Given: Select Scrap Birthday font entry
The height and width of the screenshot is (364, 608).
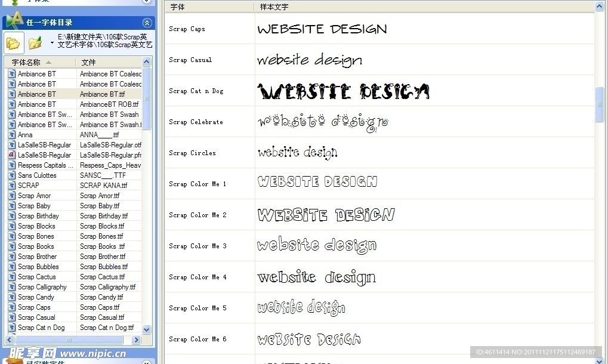Looking at the screenshot, I should click(x=74, y=216).
